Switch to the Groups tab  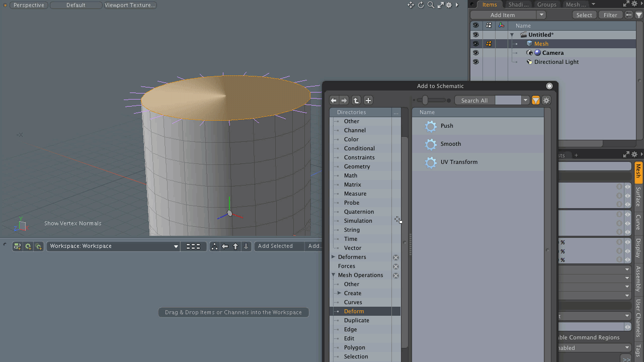[x=546, y=5]
